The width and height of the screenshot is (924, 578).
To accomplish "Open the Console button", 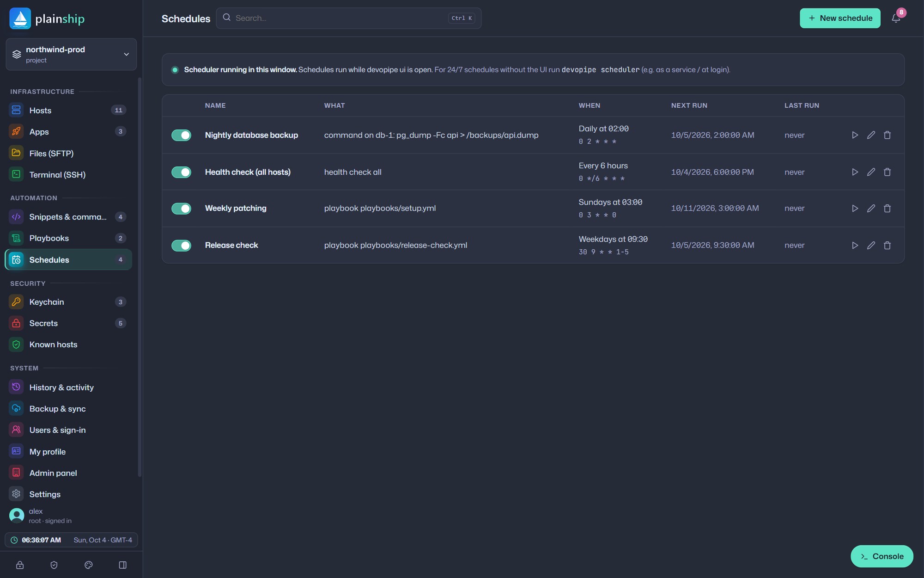I will click(x=881, y=556).
